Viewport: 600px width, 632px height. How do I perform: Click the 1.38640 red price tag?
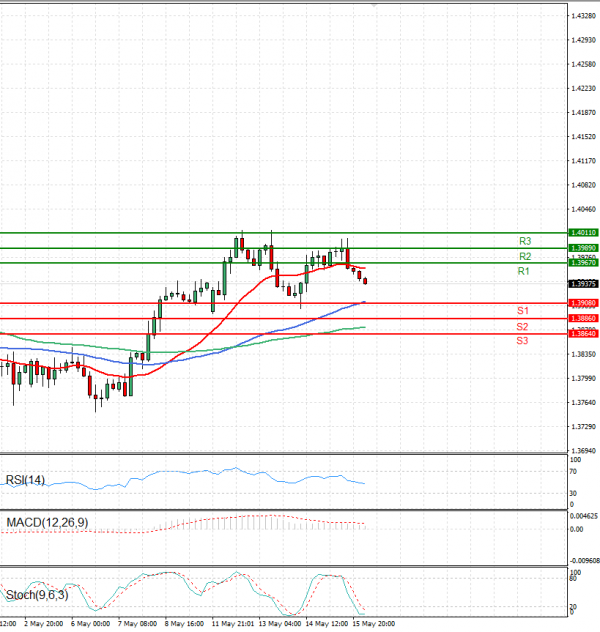click(583, 333)
